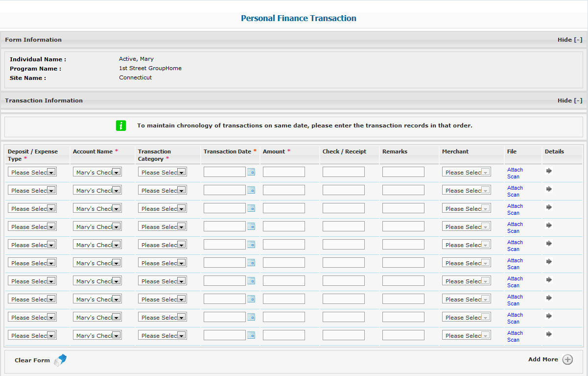Open Account Name dropdown in seventh row

pos(97,281)
